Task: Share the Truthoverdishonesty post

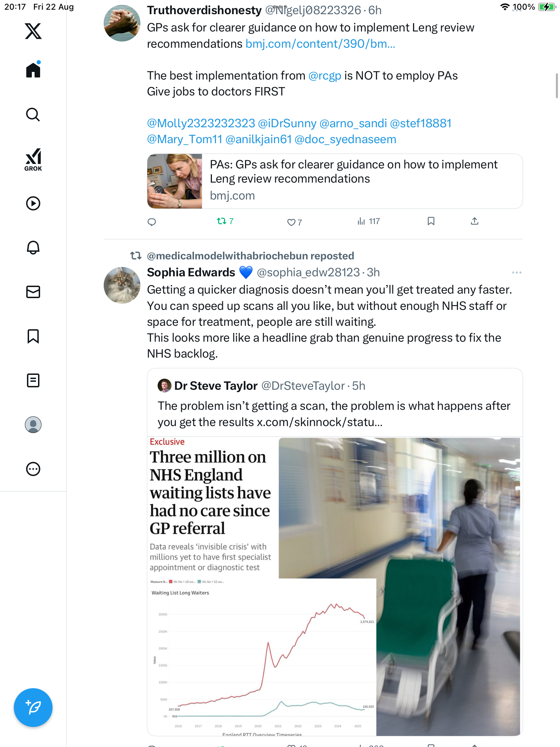Action: click(x=475, y=221)
